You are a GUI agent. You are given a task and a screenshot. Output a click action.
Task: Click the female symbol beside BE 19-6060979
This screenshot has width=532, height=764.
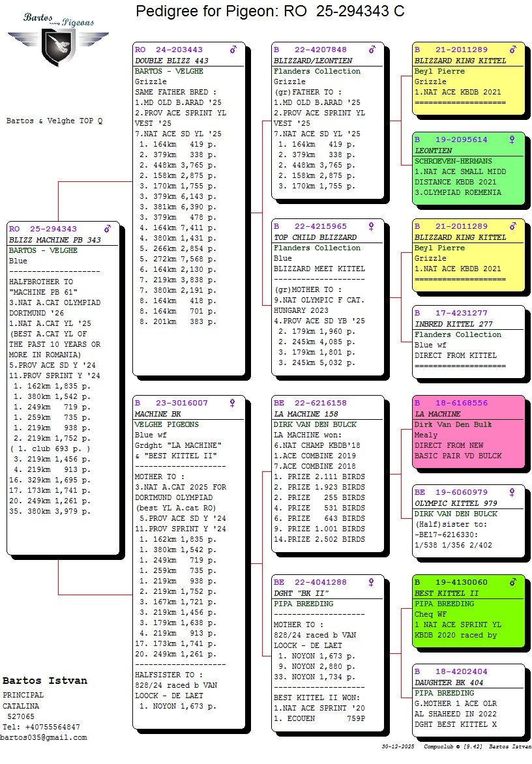[512, 492]
